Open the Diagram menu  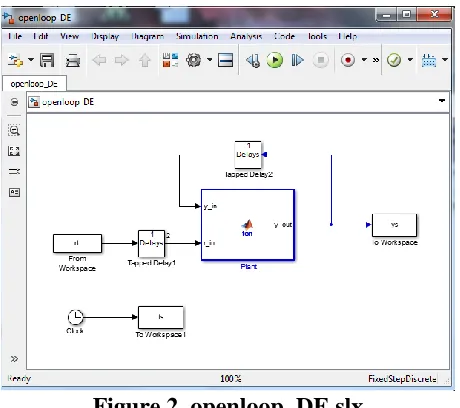coord(148,36)
